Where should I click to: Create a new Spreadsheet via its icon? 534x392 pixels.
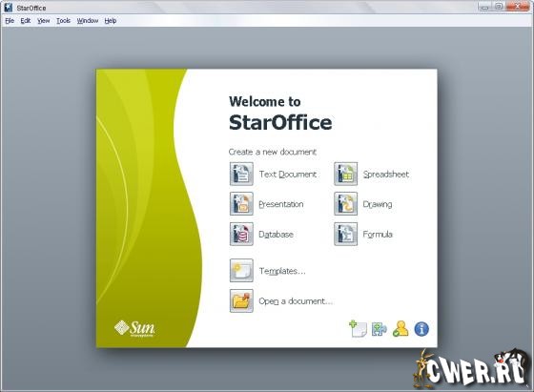(x=345, y=174)
